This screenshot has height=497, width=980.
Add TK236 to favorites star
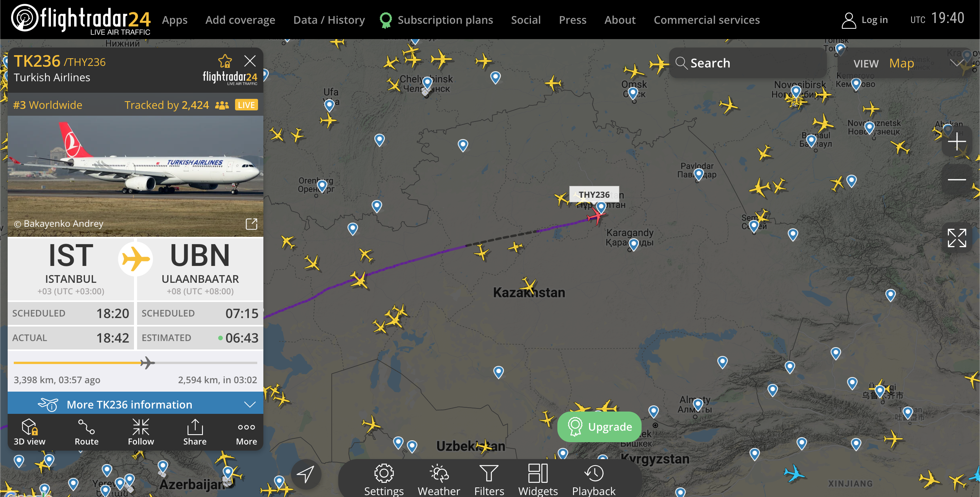tap(225, 61)
